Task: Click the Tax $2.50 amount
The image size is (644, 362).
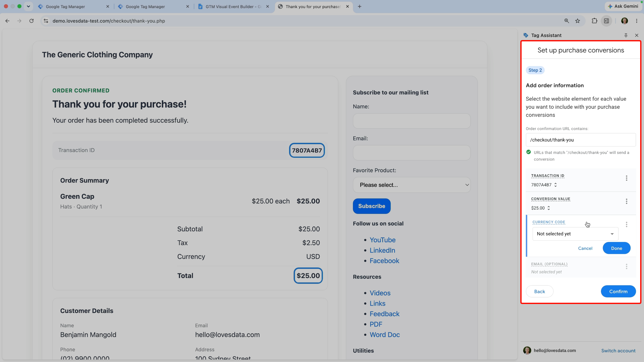Action: (x=311, y=243)
